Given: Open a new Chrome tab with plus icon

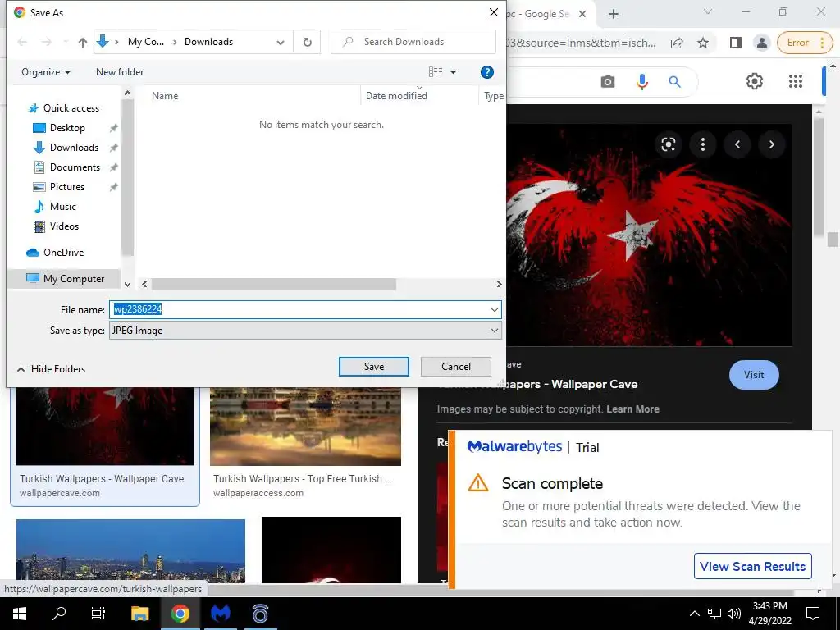Looking at the screenshot, I should click(614, 14).
